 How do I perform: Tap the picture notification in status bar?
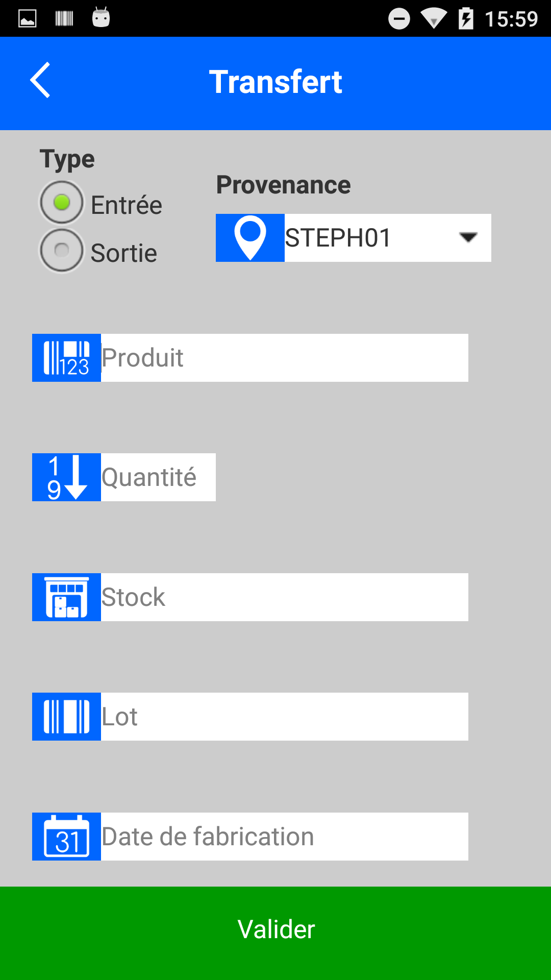28,19
